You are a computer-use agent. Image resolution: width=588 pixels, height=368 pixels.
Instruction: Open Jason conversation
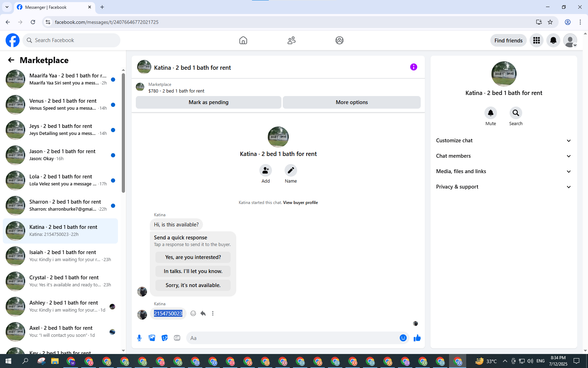click(60, 155)
